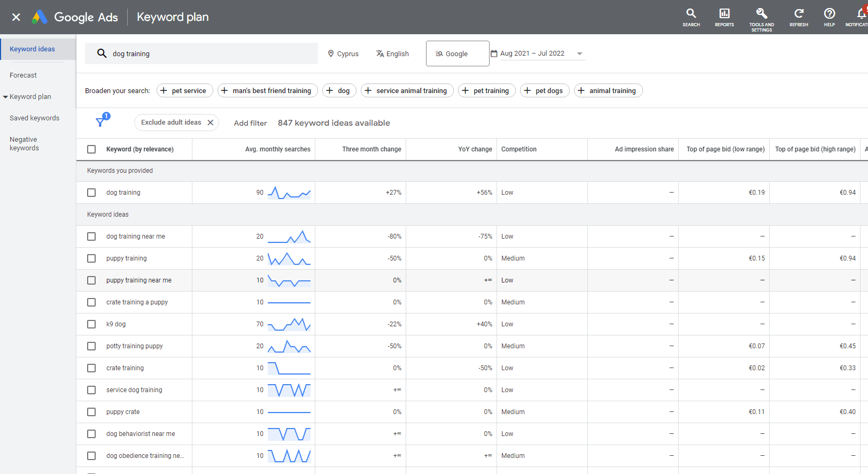
Task: View trend sparkline for k9 dog
Action: [289, 324]
